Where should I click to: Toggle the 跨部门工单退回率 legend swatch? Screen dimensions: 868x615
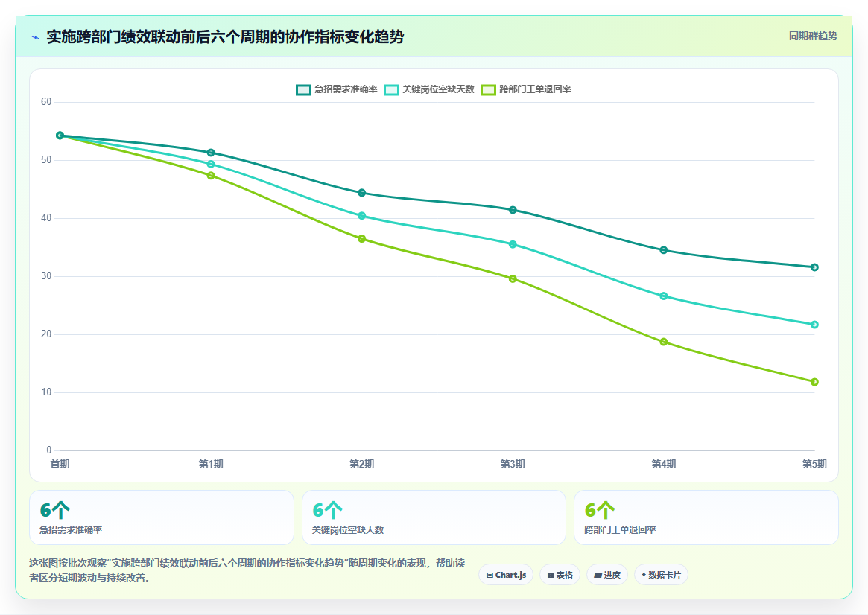[x=488, y=89]
